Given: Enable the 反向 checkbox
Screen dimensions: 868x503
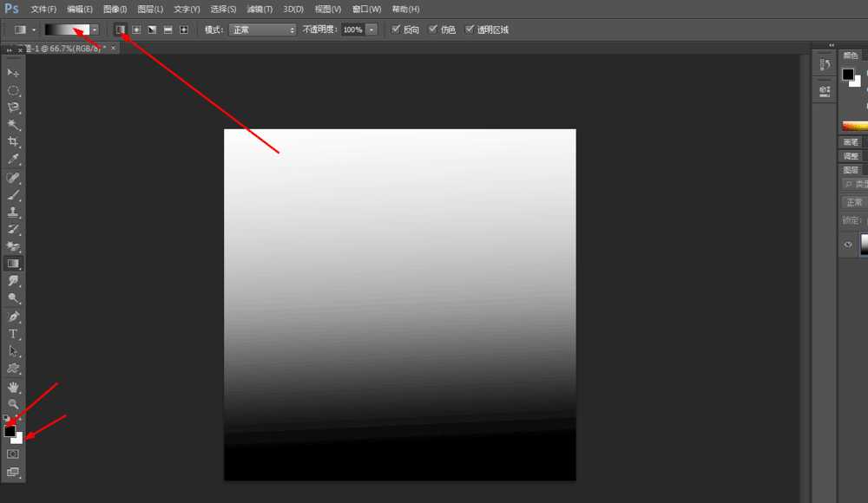Looking at the screenshot, I should (x=397, y=29).
